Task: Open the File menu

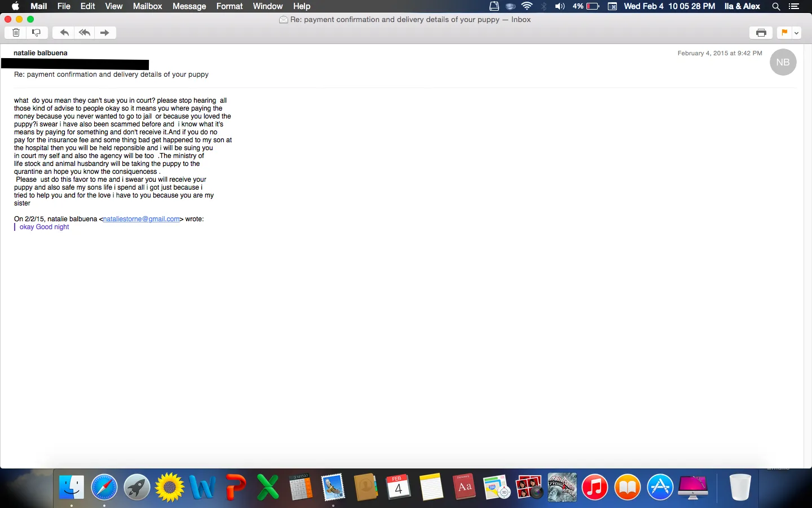Action: click(64, 6)
